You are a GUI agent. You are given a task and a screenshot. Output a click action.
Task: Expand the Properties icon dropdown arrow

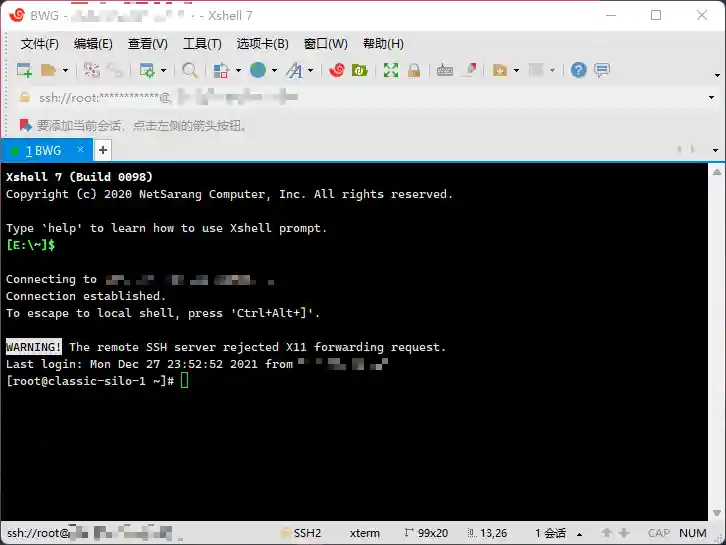[163, 70]
